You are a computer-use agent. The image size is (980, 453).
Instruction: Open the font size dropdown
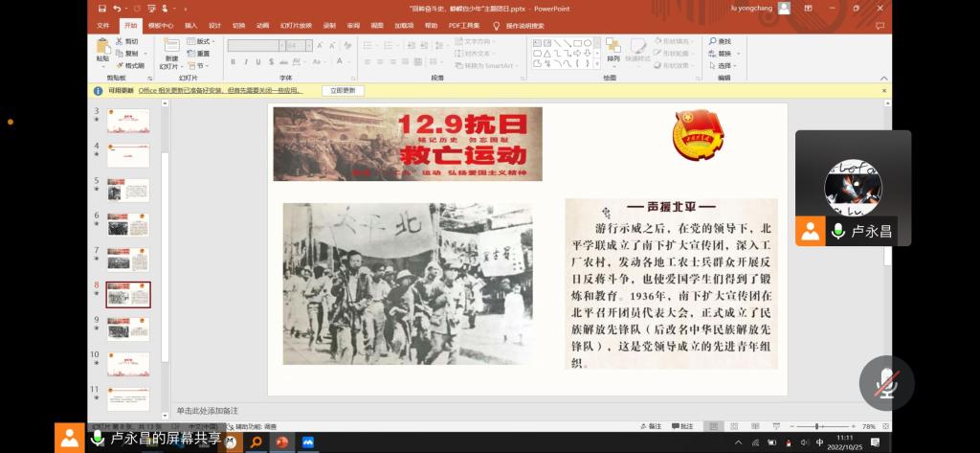(x=309, y=46)
